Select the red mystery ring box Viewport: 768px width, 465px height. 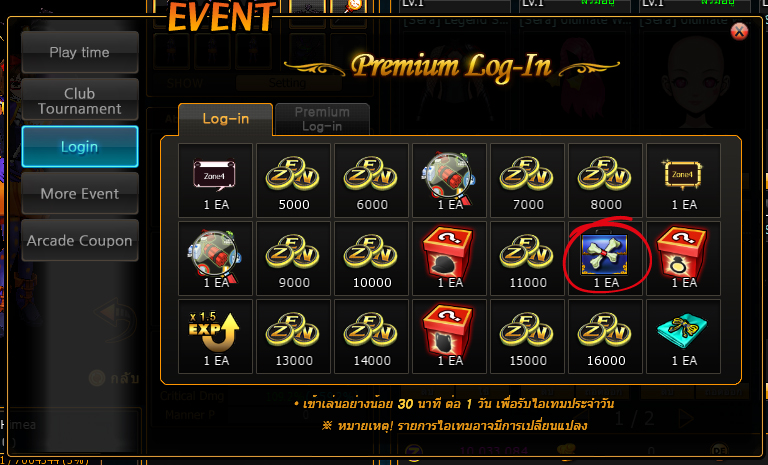(x=683, y=258)
